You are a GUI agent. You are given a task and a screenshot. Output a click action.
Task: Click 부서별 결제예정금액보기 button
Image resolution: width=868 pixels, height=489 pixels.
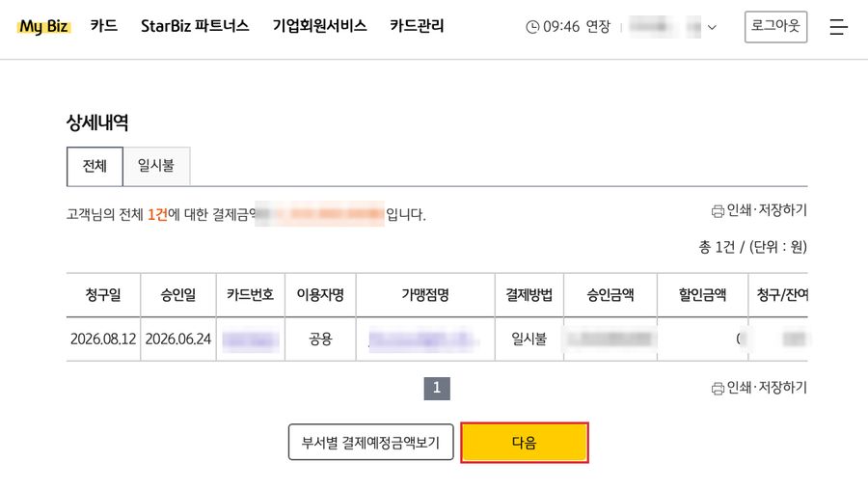pyautogui.click(x=371, y=443)
